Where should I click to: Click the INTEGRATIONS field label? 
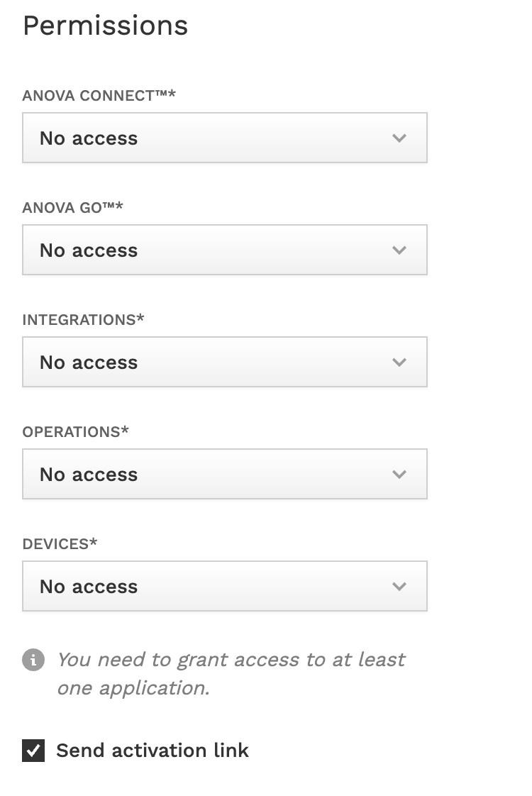[x=83, y=320]
